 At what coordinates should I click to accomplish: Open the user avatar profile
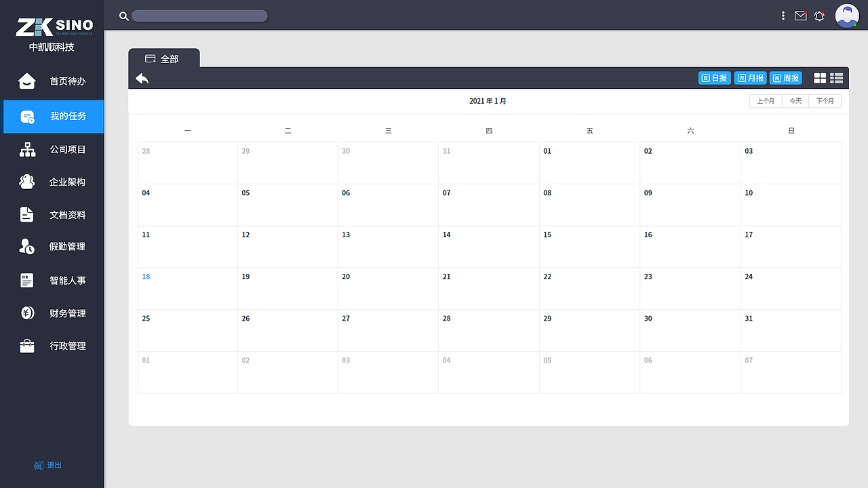click(x=847, y=16)
